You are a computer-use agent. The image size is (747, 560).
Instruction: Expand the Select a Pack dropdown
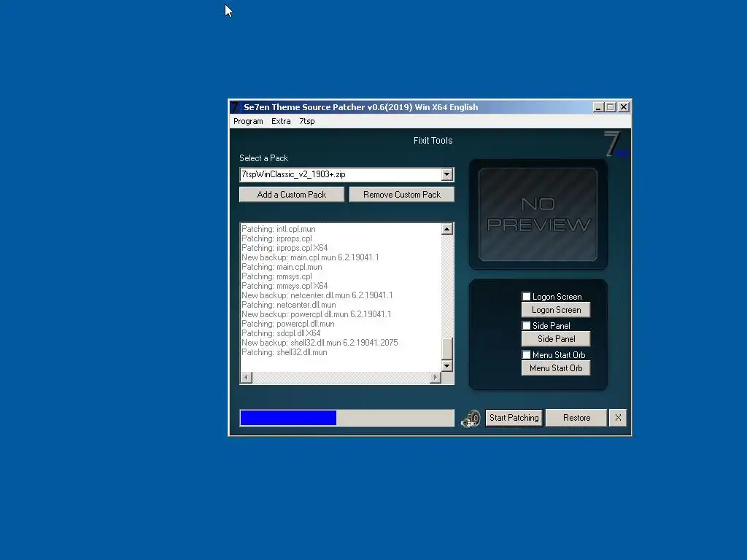446,174
